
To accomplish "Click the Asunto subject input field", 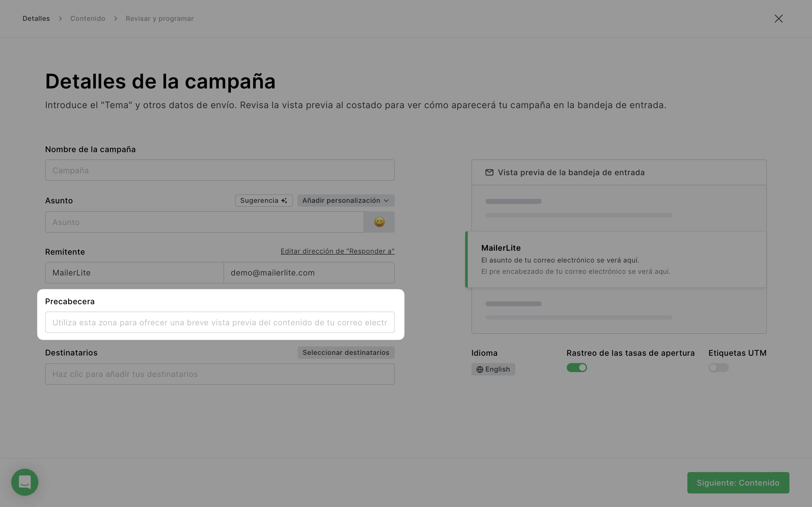I will pos(204,222).
